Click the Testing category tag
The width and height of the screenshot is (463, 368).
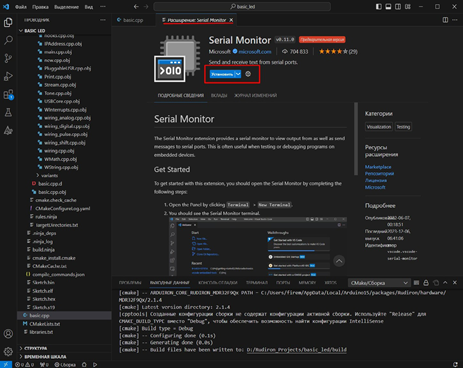(x=403, y=127)
